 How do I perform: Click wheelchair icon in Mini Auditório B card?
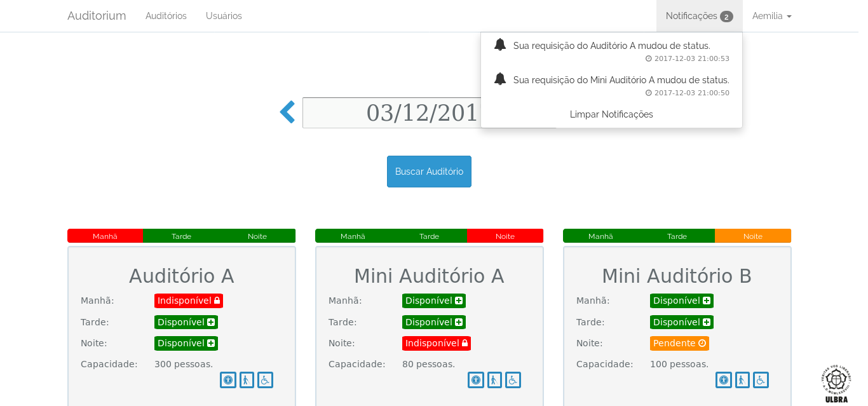761,380
